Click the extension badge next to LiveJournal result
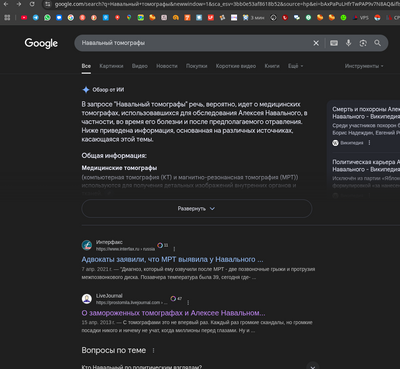This screenshot has width=400, height=369. 176,299
